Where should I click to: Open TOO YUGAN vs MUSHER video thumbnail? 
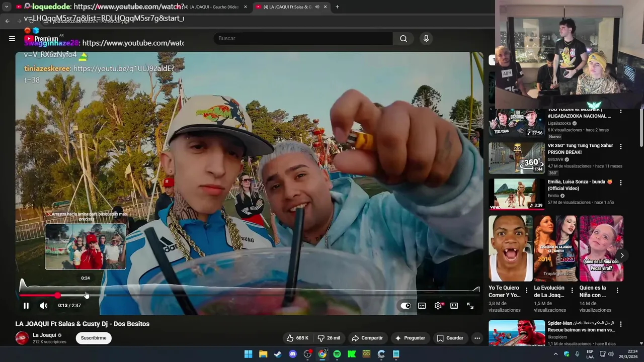[x=517, y=122]
